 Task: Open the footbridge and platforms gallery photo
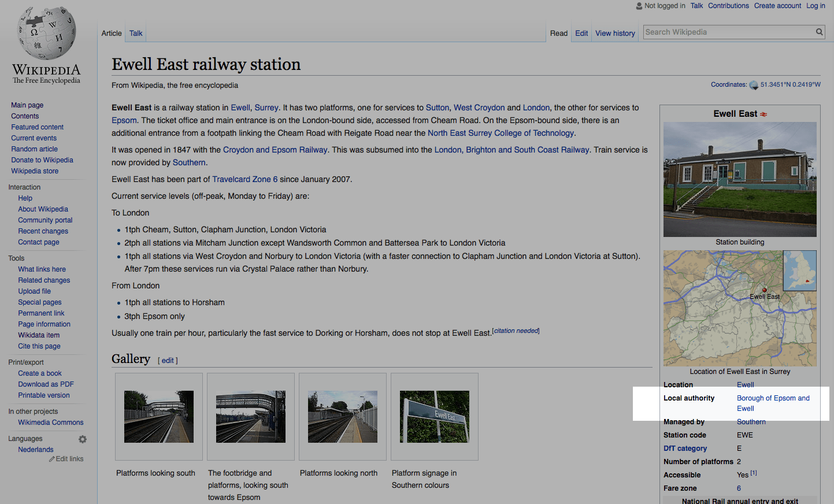click(251, 417)
